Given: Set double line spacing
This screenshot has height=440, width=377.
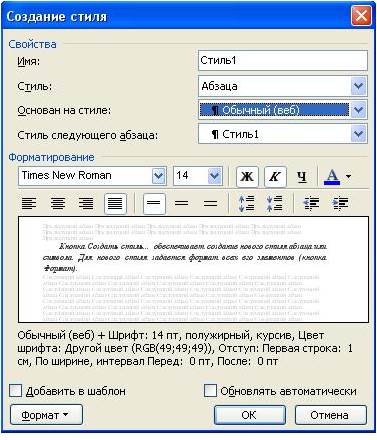Looking at the screenshot, I should (210, 203).
